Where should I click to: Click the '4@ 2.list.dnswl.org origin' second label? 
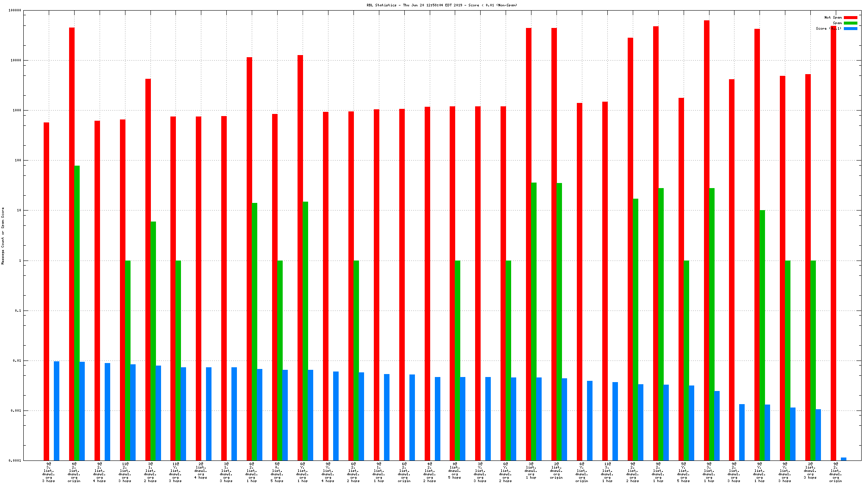pos(74,472)
